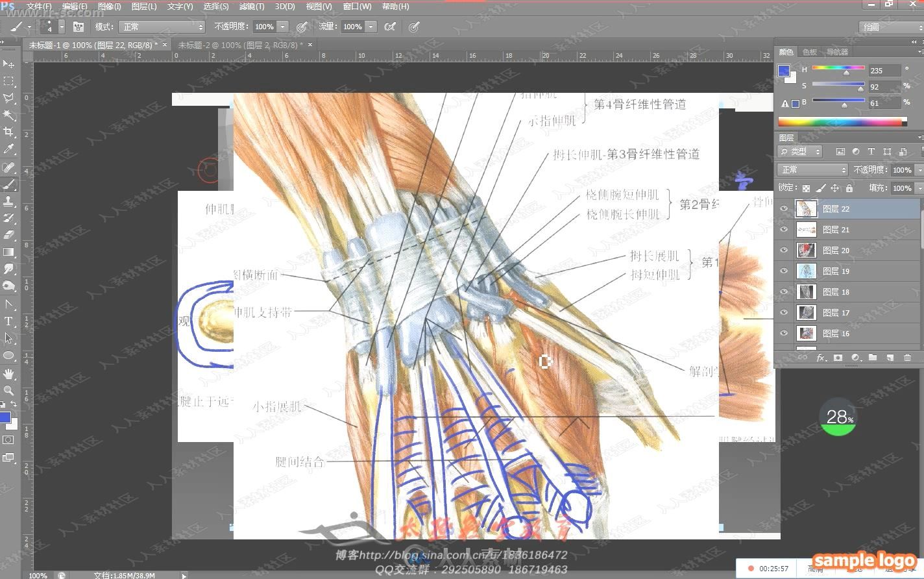The width and height of the screenshot is (924, 579).
Task: Select the Pen tool
Action: tap(8, 304)
